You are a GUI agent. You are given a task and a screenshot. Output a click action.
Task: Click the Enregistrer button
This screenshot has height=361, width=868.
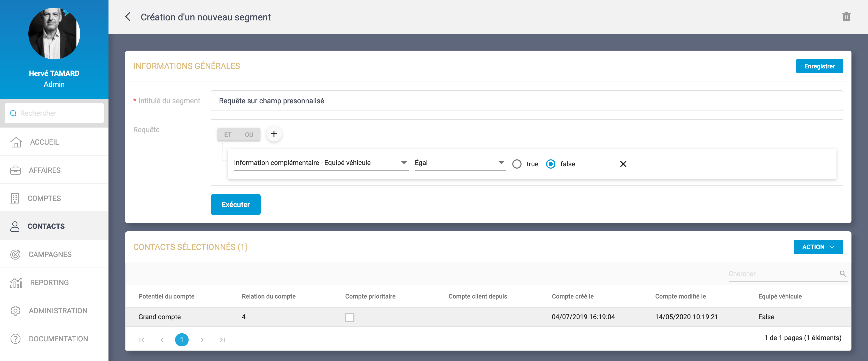coord(819,66)
